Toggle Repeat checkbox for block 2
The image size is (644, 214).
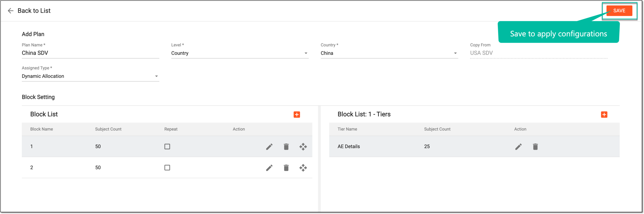(167, 167)
